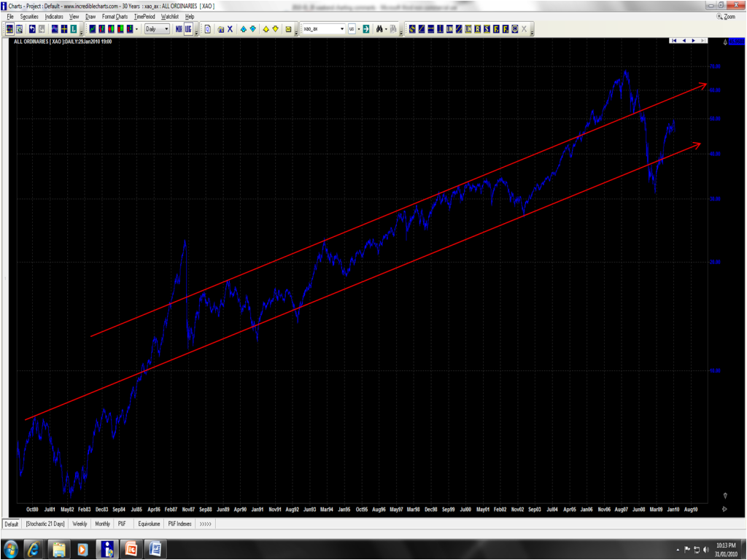Image resolution: width=747 pixels, height=560 pixels.
Task: Step chart back with left arrow
Action: pos(684,41)
